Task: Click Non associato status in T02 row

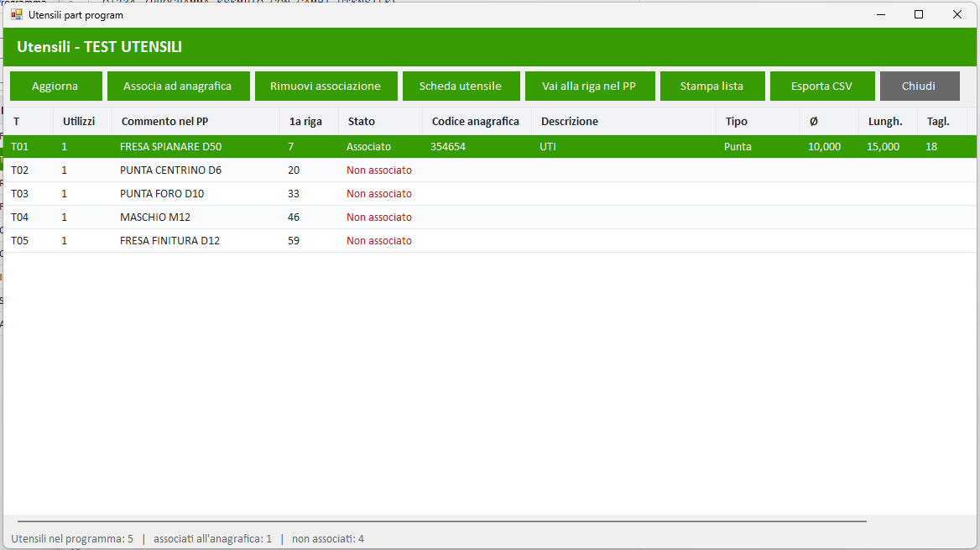Action: [x=379, y=170]
